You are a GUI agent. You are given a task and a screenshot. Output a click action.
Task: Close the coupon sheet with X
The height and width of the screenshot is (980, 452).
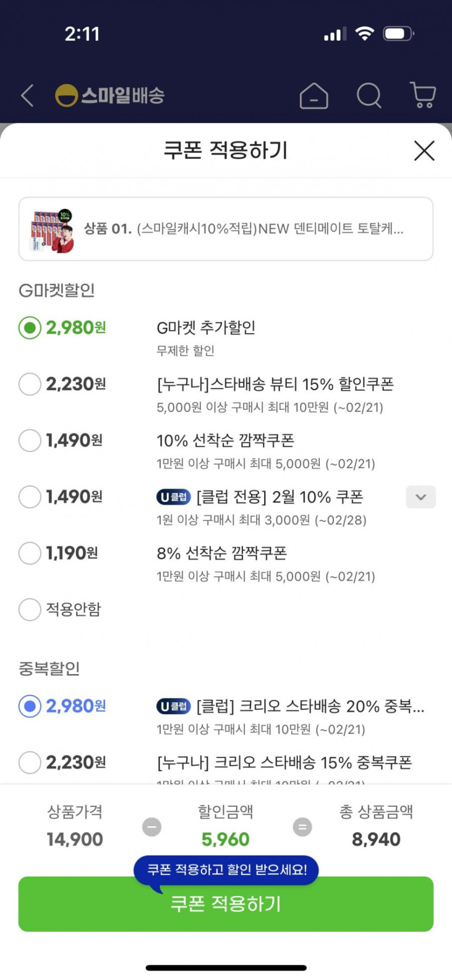tap(424, 151)
